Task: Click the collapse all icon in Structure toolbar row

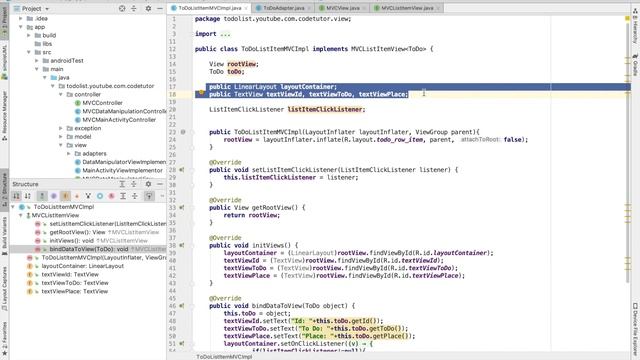Action: 135,196
